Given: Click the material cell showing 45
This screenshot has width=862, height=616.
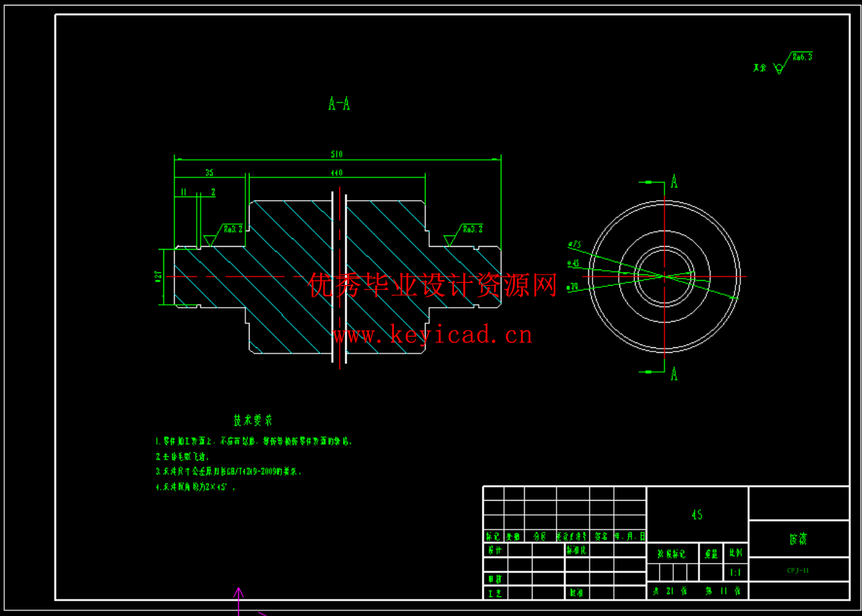Looking at the screenshot, I should coord(697,515).
